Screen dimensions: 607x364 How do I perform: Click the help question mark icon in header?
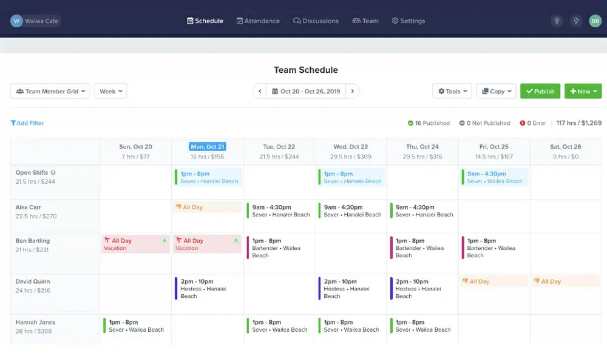[557, 21]
